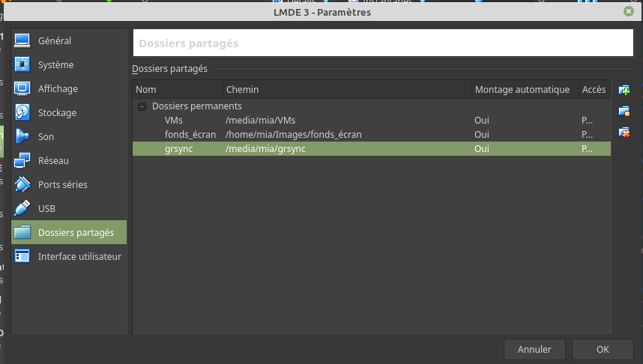
Task: Click the Général monitor icon
Action: click(x=22, y=40)
